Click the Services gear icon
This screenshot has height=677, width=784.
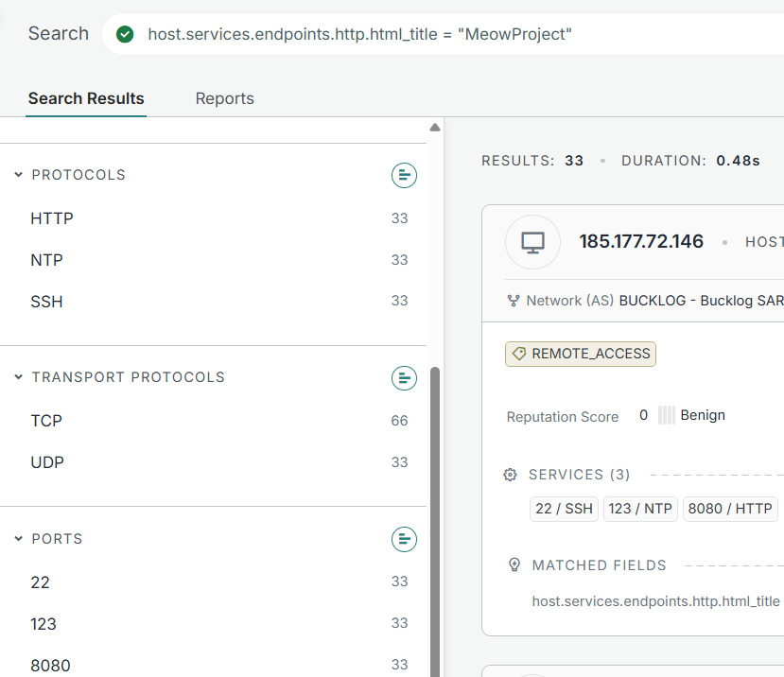click(510, 475)
